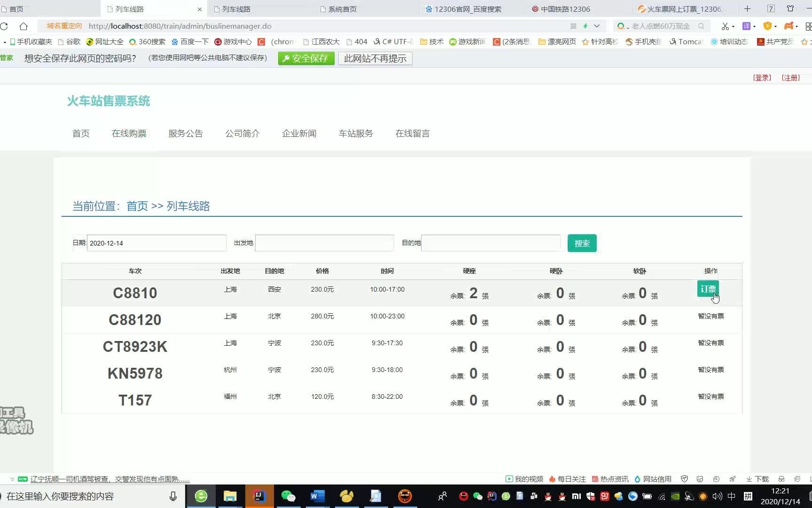
Task: Open WeChat from taskbar
Action: (x=288, y=496)
